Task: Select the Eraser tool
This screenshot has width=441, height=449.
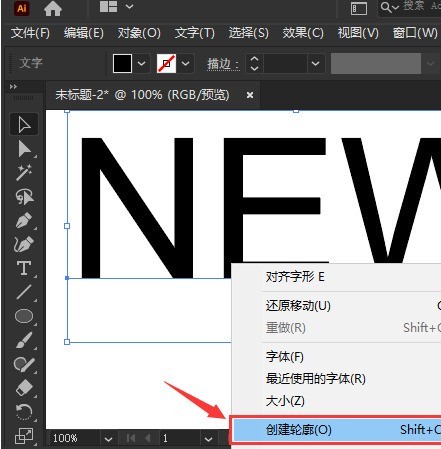Action: coord(24,388)
